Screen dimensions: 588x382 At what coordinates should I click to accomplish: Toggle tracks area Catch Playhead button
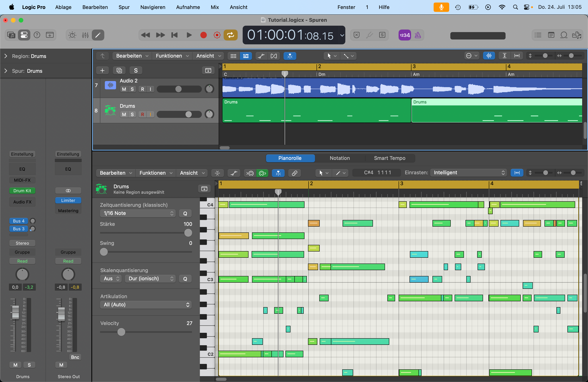point(290,56)
